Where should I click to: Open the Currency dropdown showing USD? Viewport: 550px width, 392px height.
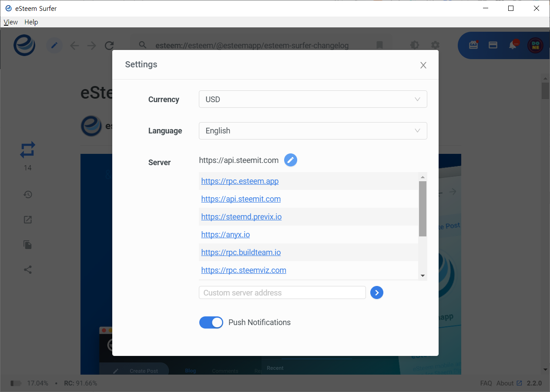[313, 99]
